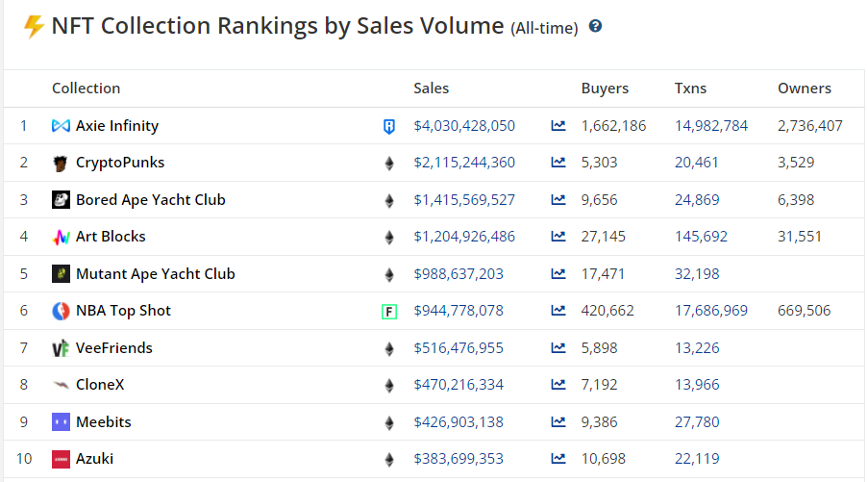868x482 pixels.
Task: Open the Axie Infinity sales chart icon
Action: click(558, 126)
